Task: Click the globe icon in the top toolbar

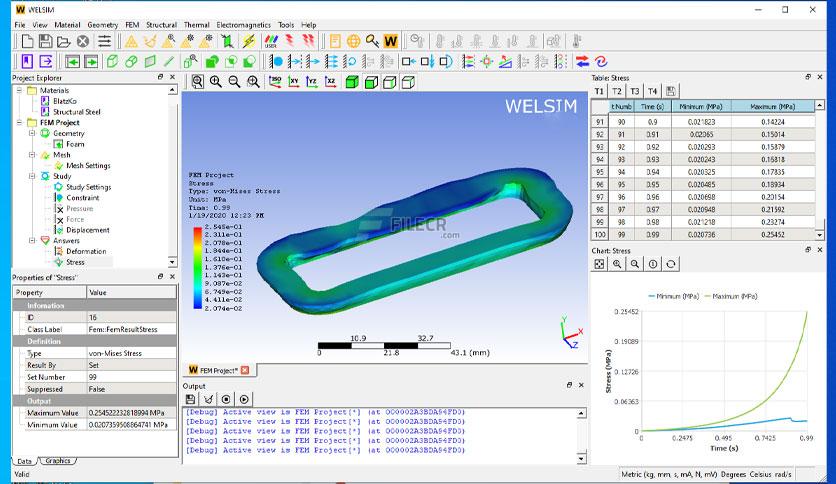Action: 353,41
